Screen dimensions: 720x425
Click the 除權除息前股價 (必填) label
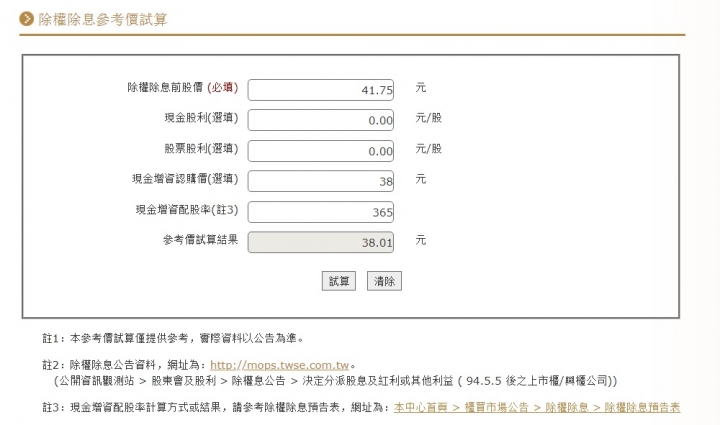(183, 88)
